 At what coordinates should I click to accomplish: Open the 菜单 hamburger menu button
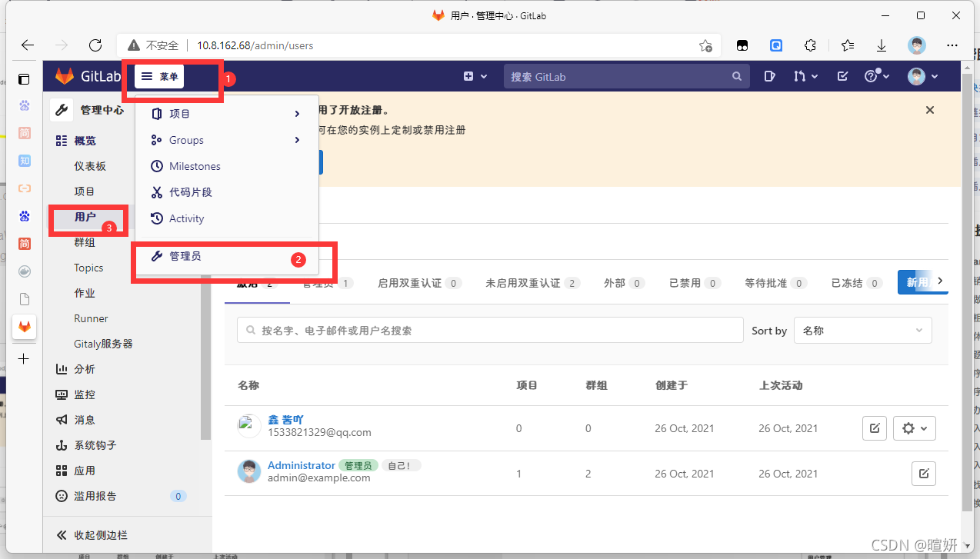[159, 77]
